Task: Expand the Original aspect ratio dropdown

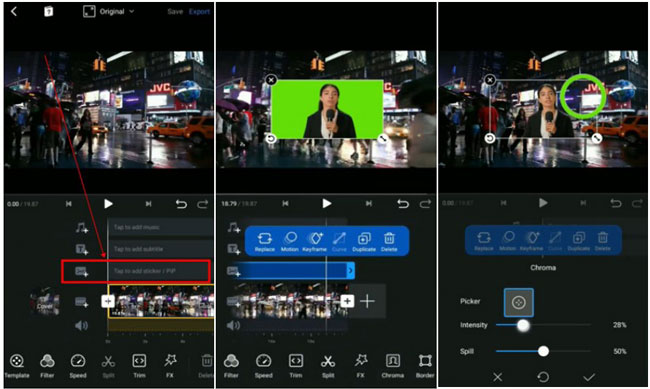Action: click(x=109, y=12)
